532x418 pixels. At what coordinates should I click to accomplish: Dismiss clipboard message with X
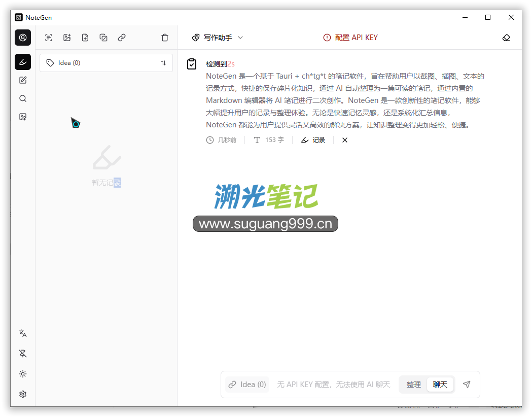click(x=345, y=140)
